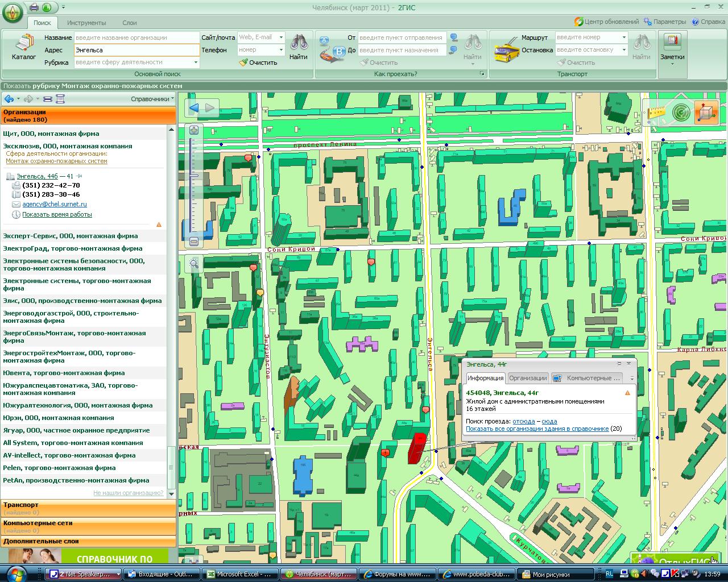
Task: Expand the Как проехать group dialog launcher
Action: pyautogui.click(x=482, y=74)
